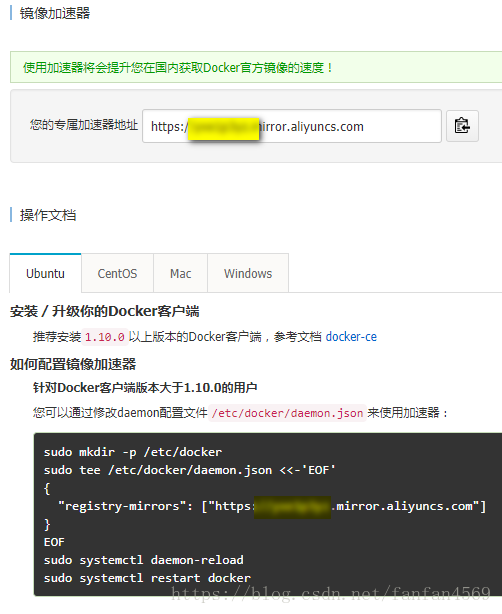The image size is (502, 614).
Task: Click the 'sudo systemctl restart docker' line
Action: click(147, 578)
